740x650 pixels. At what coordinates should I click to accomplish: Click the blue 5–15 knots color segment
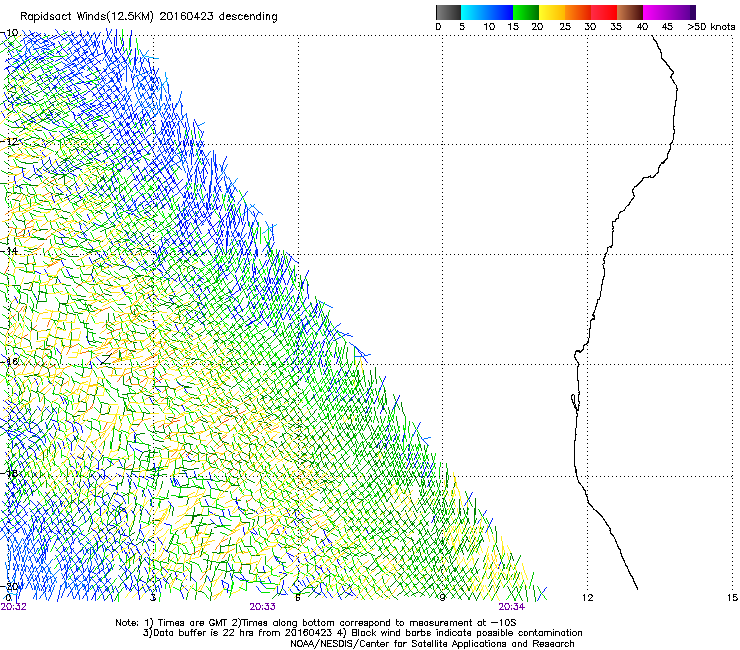(487, 12)
